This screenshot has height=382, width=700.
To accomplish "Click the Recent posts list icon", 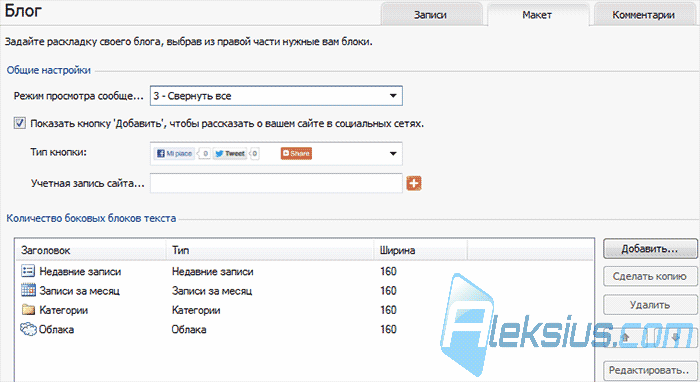I will tap(28, 271).
